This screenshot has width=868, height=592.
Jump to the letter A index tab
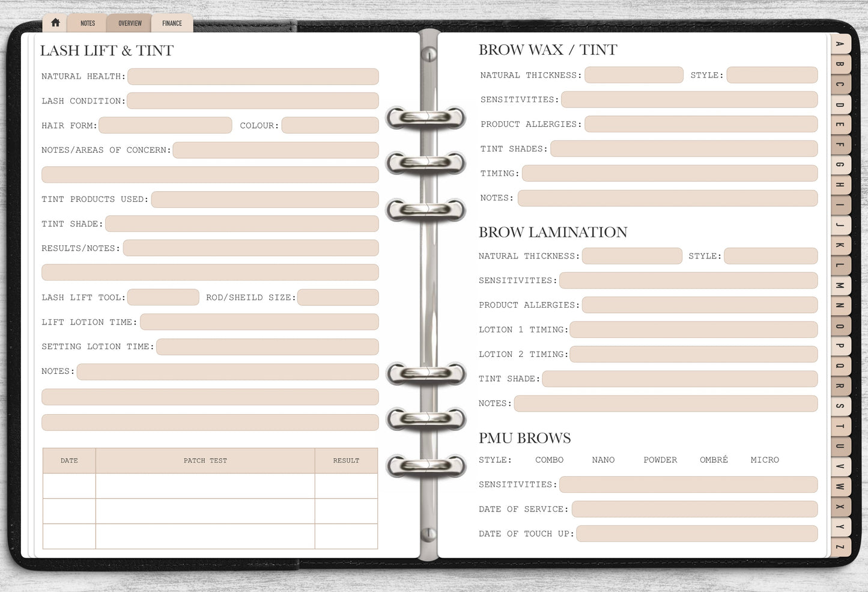pyautogui.click(x=840, y=44)
